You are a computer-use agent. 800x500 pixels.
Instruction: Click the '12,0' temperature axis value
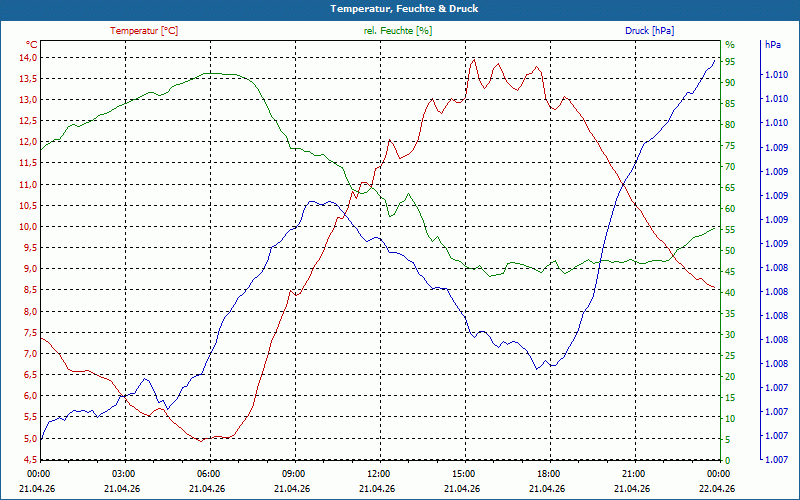(x=28, y=142)
